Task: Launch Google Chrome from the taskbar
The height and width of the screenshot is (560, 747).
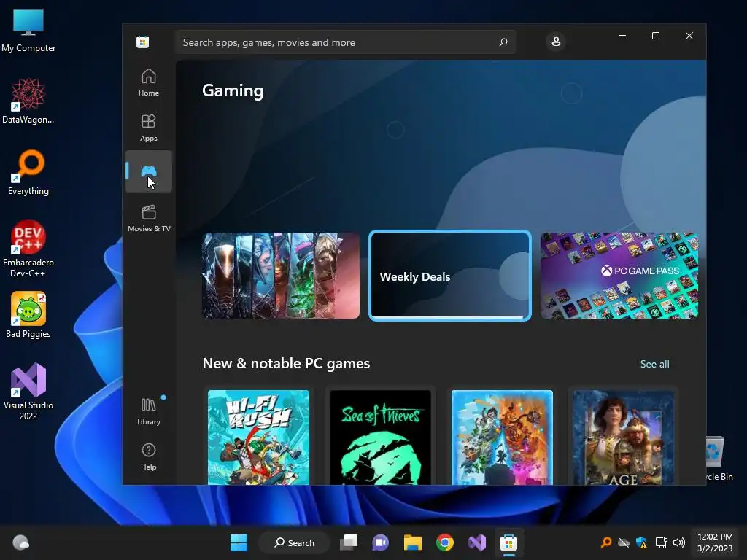Action: 445,542
